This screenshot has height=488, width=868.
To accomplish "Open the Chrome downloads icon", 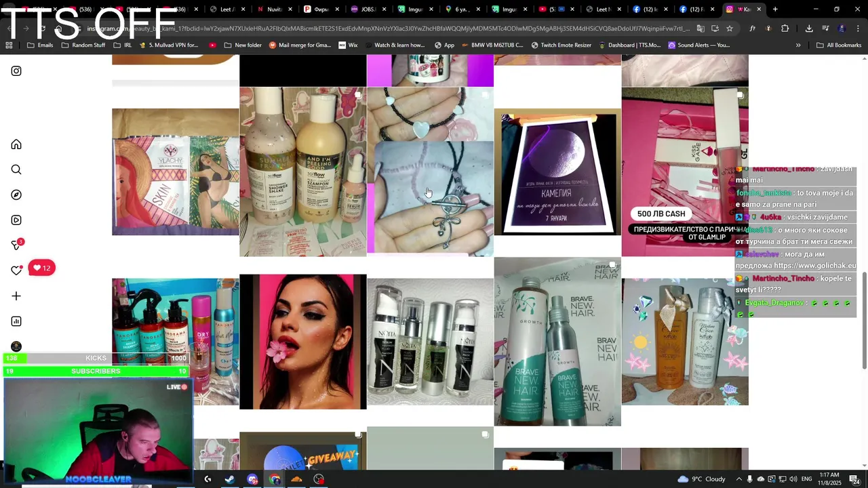I will point(809,28).
